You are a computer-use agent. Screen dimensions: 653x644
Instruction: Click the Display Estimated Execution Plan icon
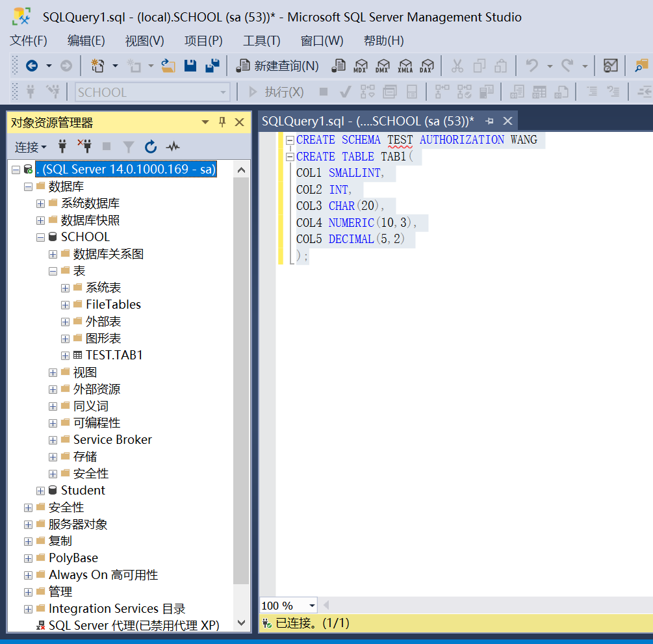(367, 92)
